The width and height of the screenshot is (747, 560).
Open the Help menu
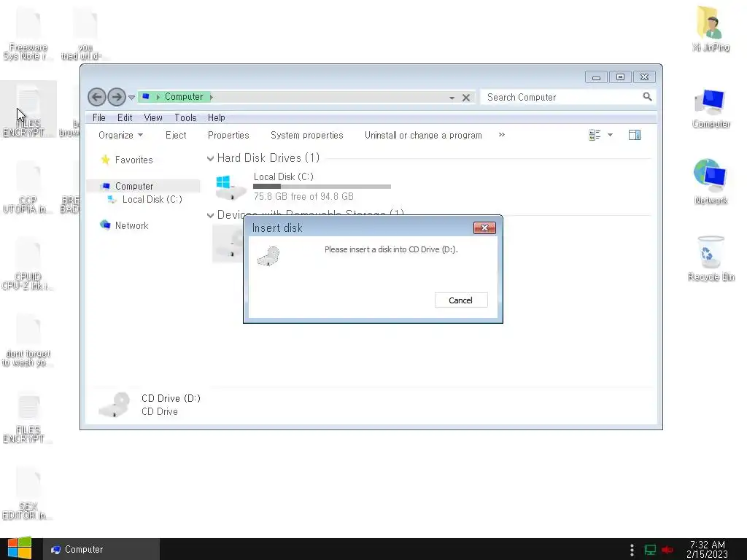click(x=216, y=117)
